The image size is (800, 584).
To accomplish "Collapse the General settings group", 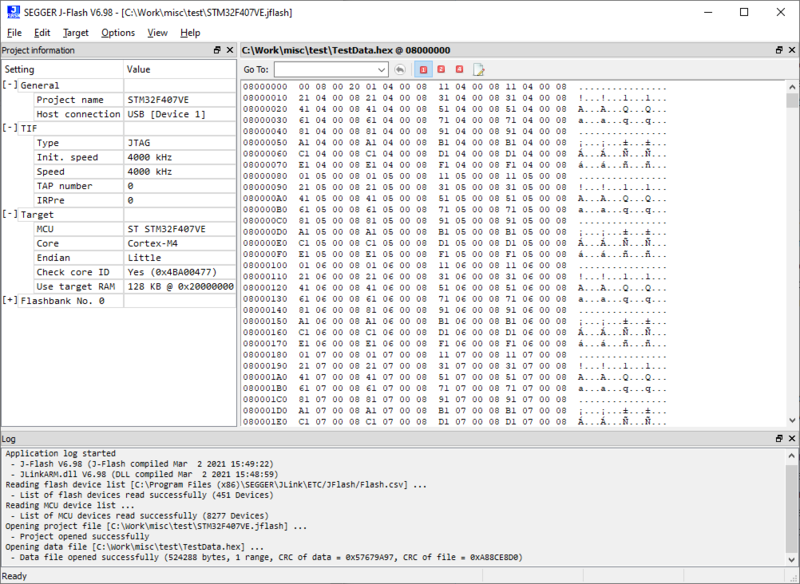I will tap(10, 86).
